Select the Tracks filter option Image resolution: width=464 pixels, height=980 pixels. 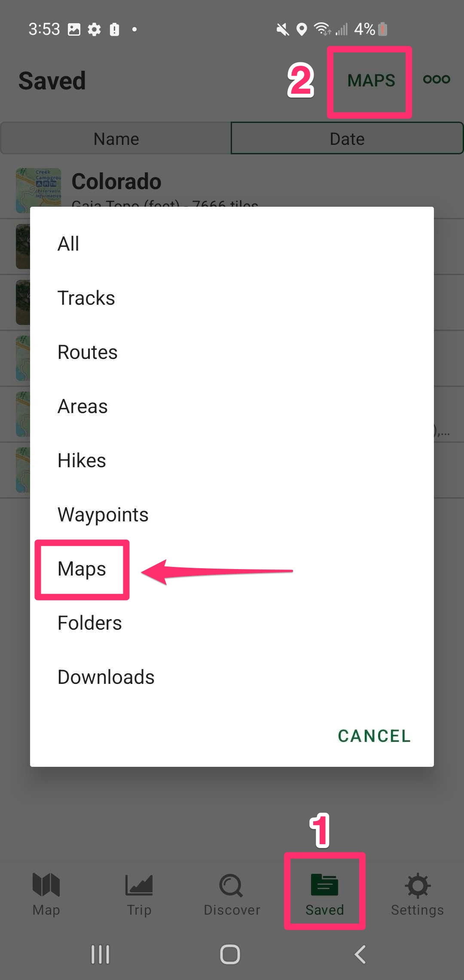click(x=86, y=297)
